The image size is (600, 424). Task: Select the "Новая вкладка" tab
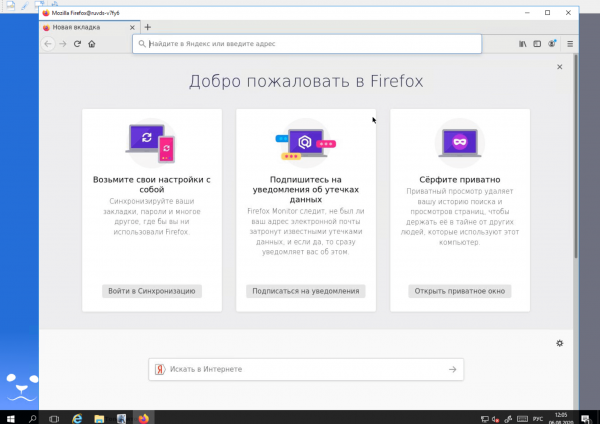[85, 27]
